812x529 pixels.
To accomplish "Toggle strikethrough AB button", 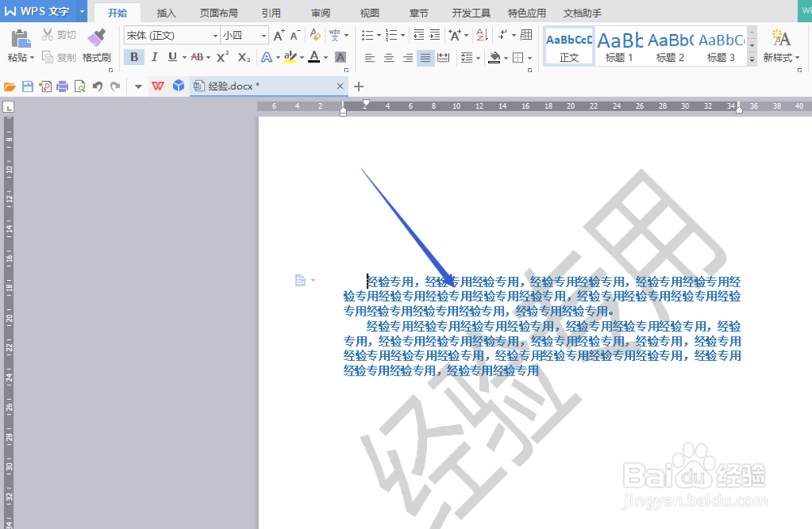I will tap(197, 57).
